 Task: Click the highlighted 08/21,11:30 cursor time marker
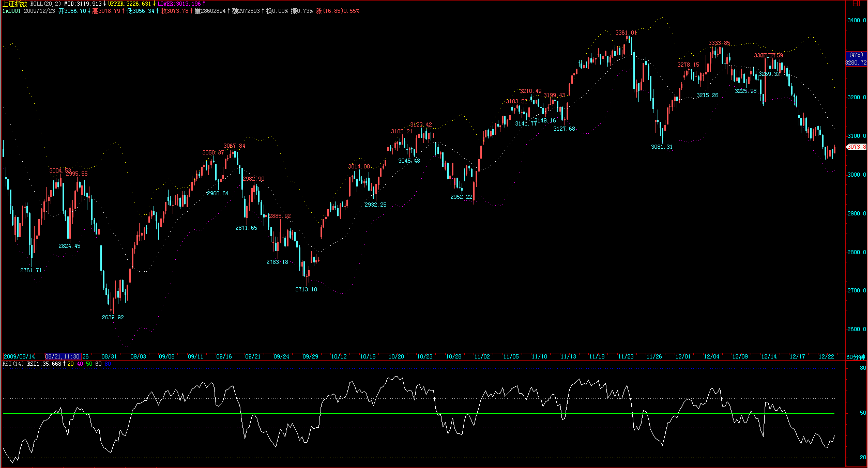(63, 356)
